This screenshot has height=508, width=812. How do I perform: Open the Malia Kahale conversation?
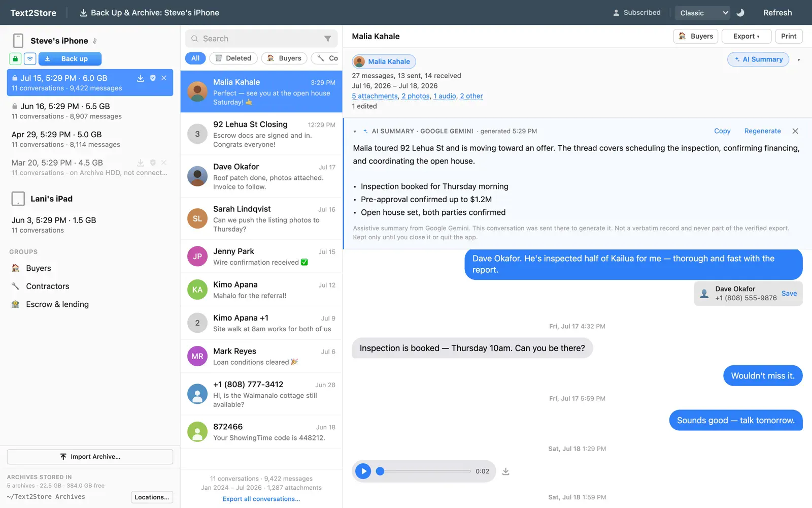[x=261, y=91]
